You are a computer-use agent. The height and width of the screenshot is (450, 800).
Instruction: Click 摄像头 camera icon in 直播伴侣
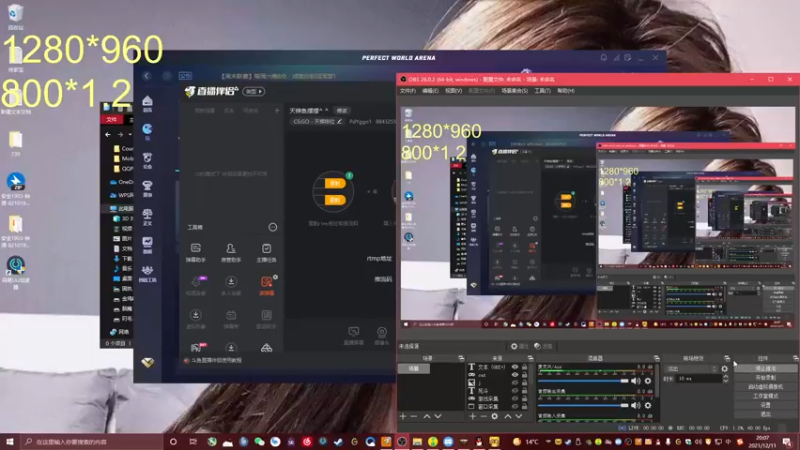[x=381, y=336]
